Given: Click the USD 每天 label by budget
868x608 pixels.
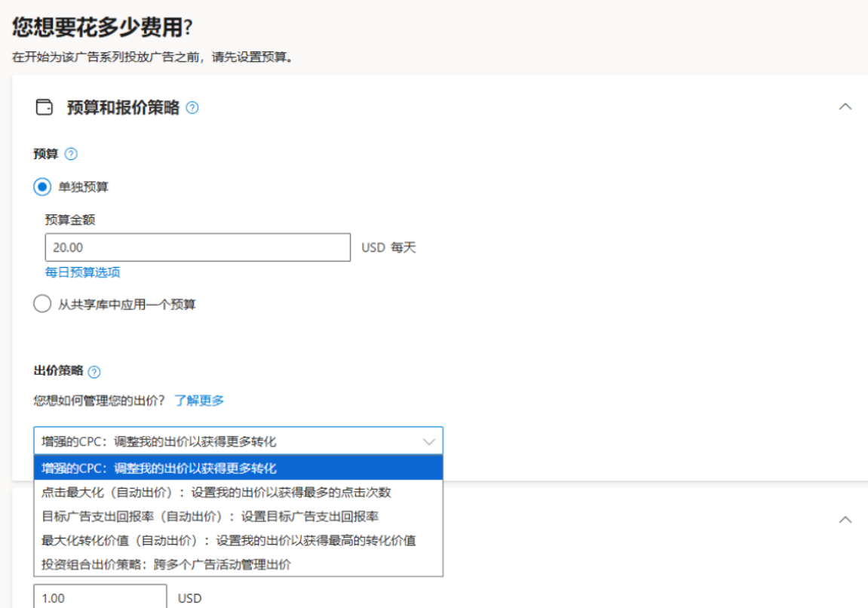Looking at the screenshot, I should click(388, 247).
